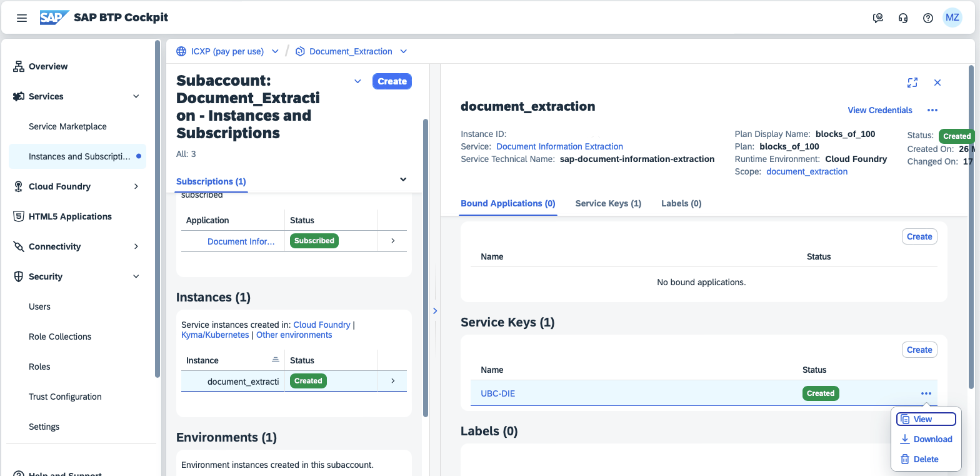Open the Cloud Foundry environment link
This screenshot has height=476, width=980.
coord(322,325)
